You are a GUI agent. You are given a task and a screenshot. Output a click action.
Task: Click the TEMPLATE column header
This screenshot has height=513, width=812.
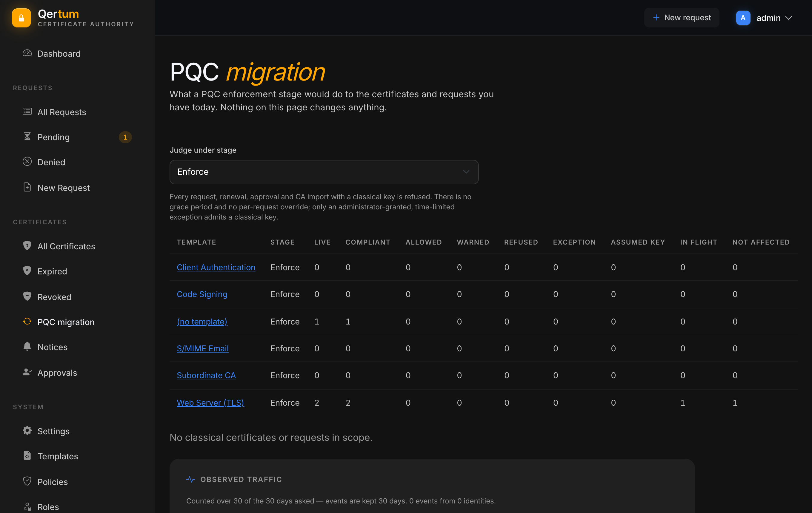coord(196,242)
